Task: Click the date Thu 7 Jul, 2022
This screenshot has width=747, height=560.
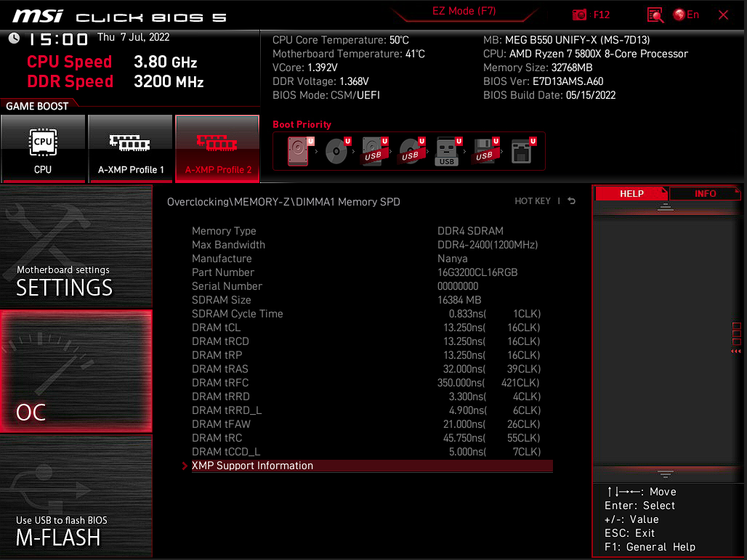Action: click(x=134, y=37)
